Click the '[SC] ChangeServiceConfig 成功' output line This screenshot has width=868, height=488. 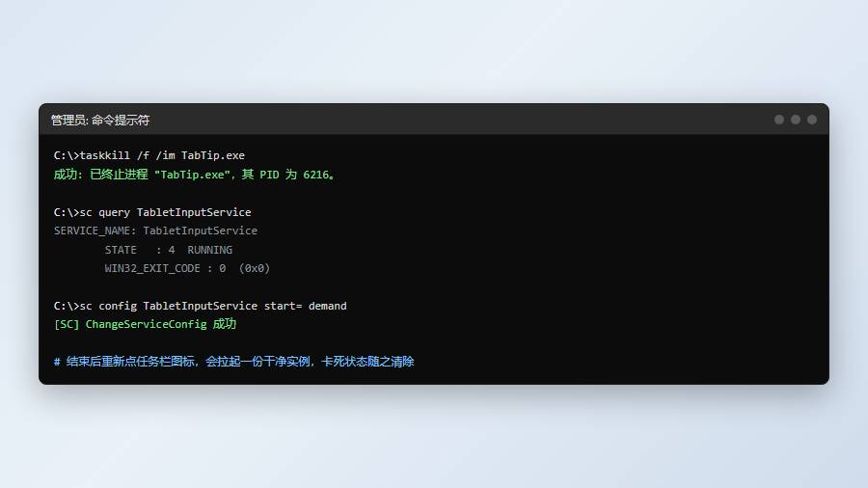point(145,324)
